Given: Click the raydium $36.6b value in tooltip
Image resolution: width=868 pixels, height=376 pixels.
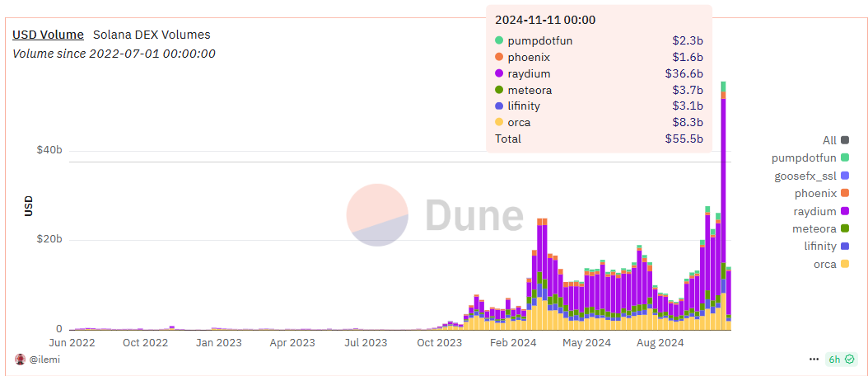Looking at the screenshot, I should 684,73.
